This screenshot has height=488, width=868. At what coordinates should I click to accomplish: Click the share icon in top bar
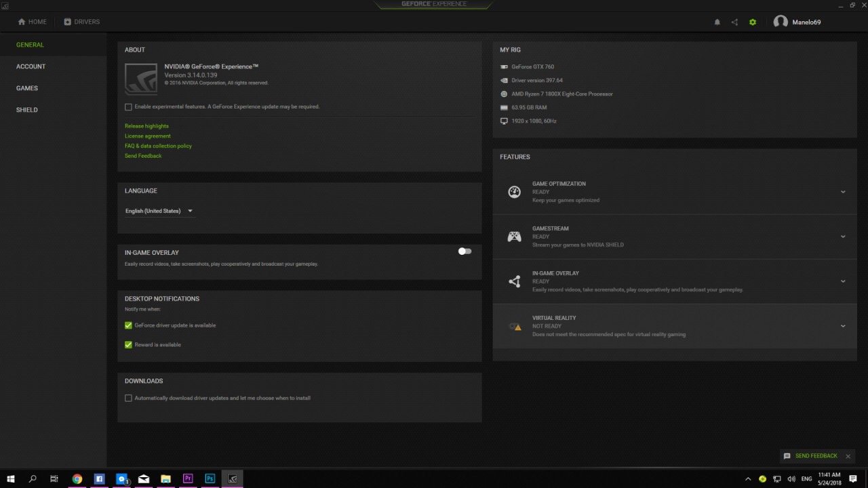[x=734, y=22]
